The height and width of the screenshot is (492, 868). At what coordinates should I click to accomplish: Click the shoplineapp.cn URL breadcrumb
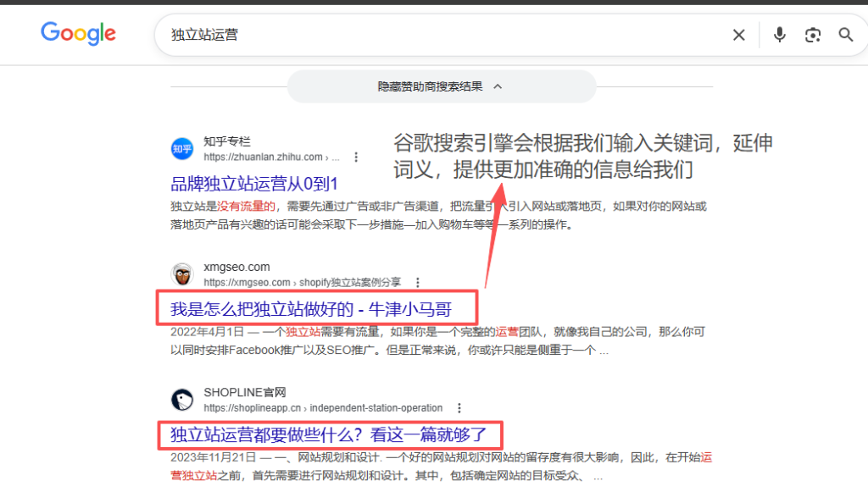(x=254, y=408)
